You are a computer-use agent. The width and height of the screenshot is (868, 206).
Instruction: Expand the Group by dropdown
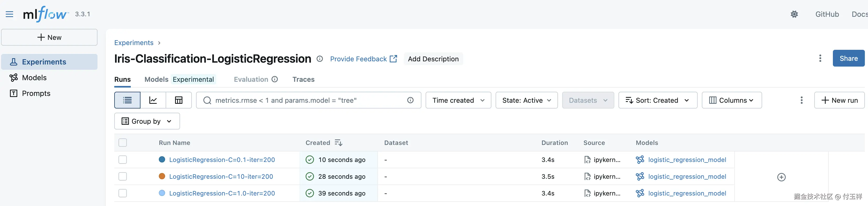147,121
